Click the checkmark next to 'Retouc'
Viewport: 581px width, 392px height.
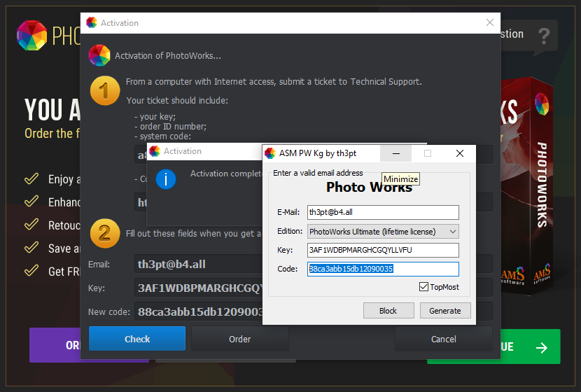coord(31,224)
